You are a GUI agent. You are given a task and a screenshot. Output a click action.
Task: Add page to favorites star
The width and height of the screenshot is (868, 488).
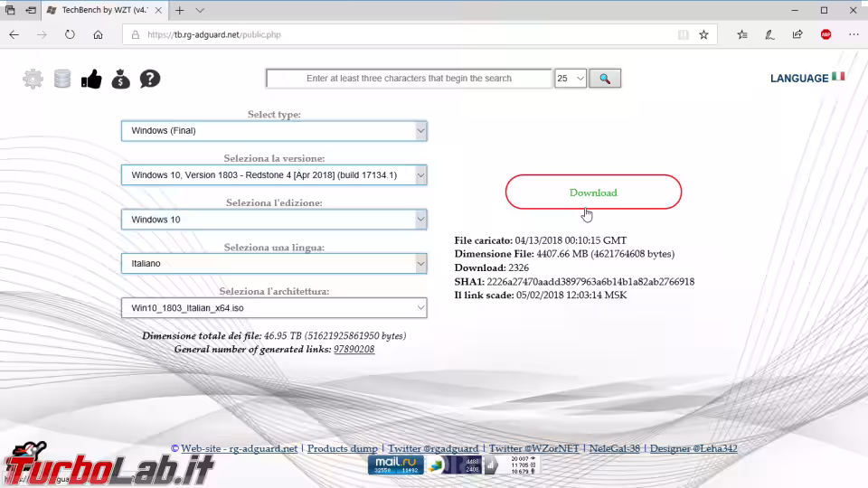click(x=703, y=34)
